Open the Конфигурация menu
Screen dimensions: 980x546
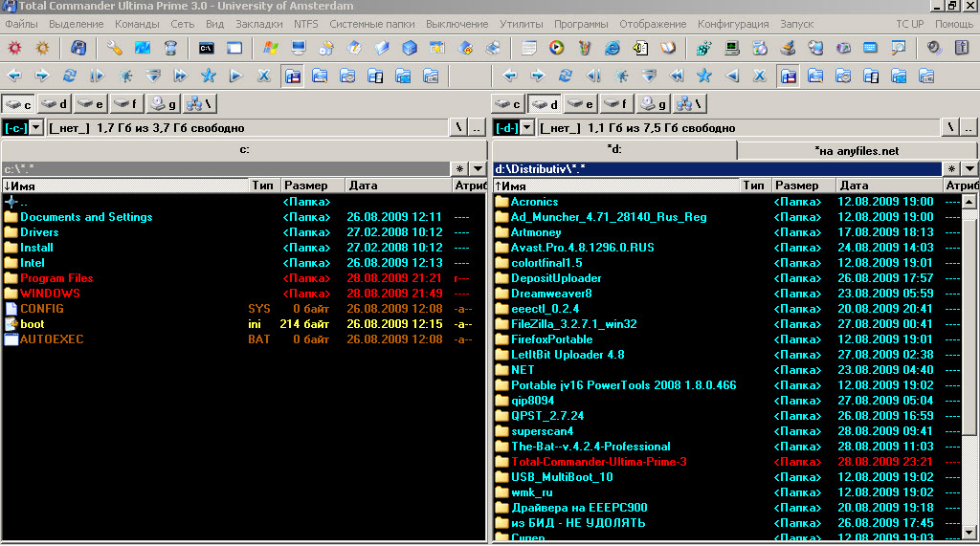point(733,24)
